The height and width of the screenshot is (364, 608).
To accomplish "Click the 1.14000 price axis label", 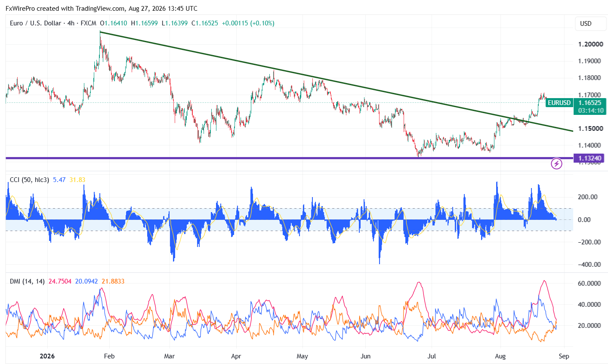I will click(x=590, y=145).
